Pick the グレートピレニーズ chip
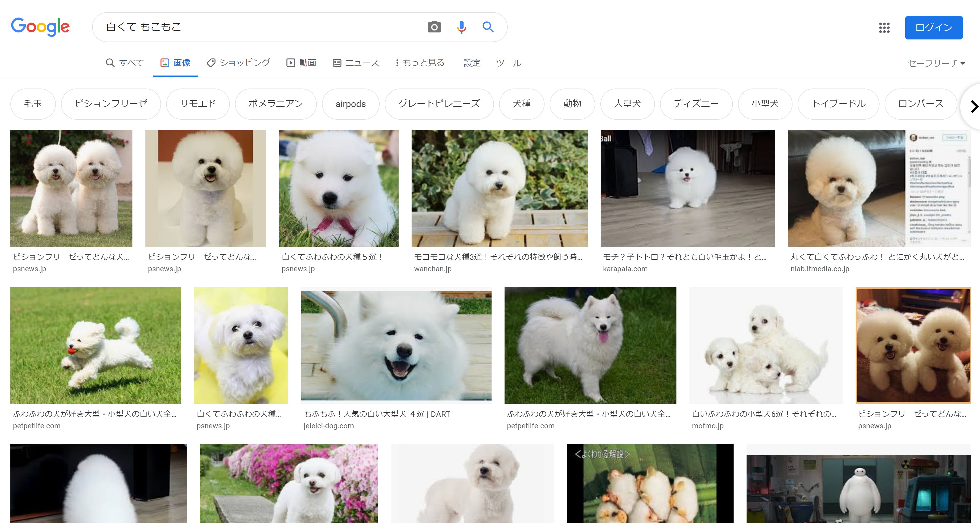This screenshot has width=980, height=523. [439, 104]
